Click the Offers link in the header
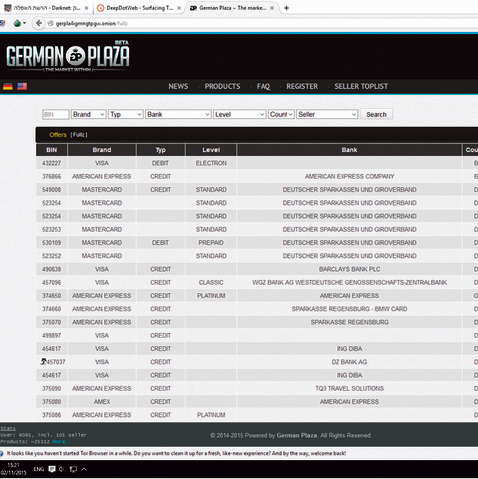This screenshot has width=478, height=479. pos(58,135)
